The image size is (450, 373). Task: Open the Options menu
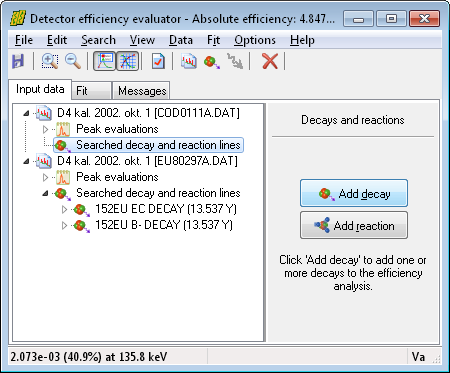(x=255, y=40)
